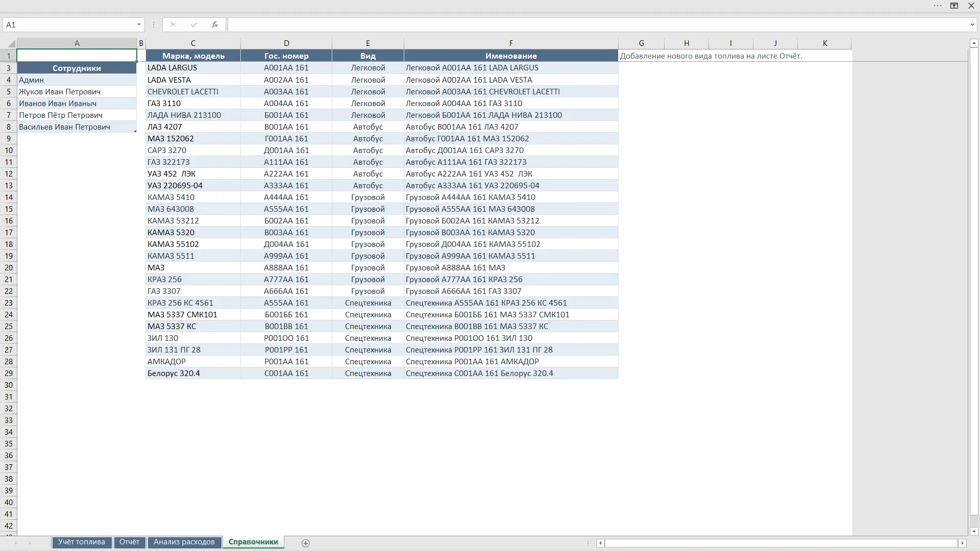Select column D header
Image resolution: width=980 pixels, height=551 pixels.
(286, 43)
